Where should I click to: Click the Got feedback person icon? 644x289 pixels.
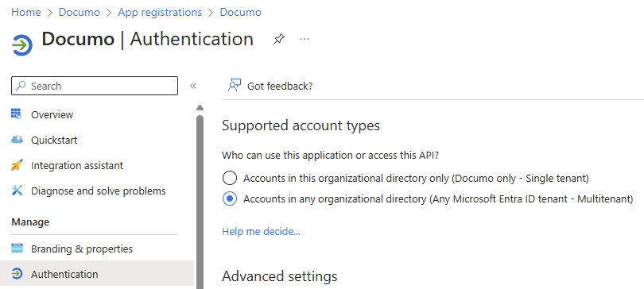(x=234, y=86)
